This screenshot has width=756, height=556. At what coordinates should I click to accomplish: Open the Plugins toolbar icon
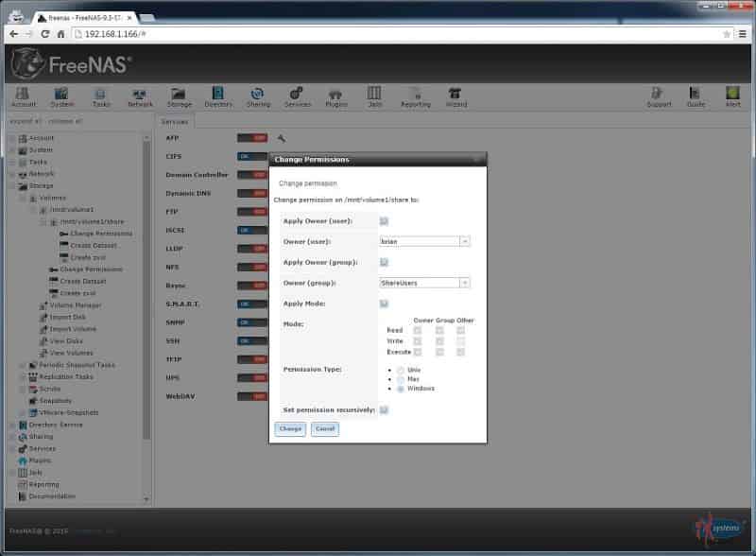336,96
